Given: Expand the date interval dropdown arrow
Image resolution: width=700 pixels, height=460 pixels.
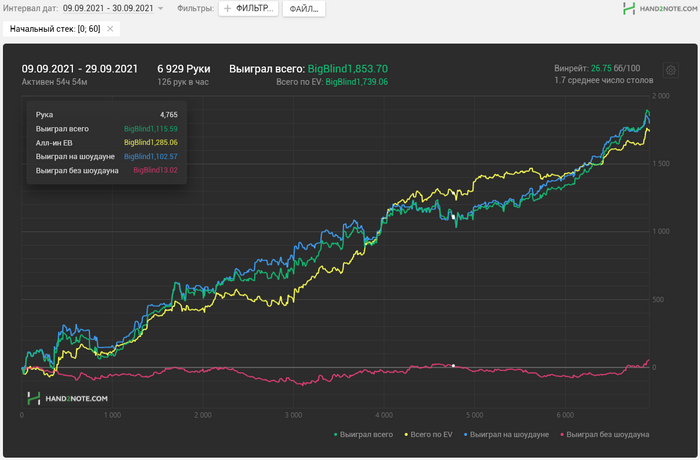Looking at the screenshot, I should coord(161,8).
